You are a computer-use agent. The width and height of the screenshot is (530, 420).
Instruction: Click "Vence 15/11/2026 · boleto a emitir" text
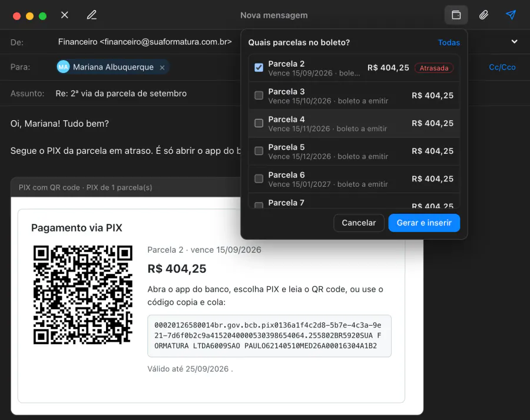327,129
